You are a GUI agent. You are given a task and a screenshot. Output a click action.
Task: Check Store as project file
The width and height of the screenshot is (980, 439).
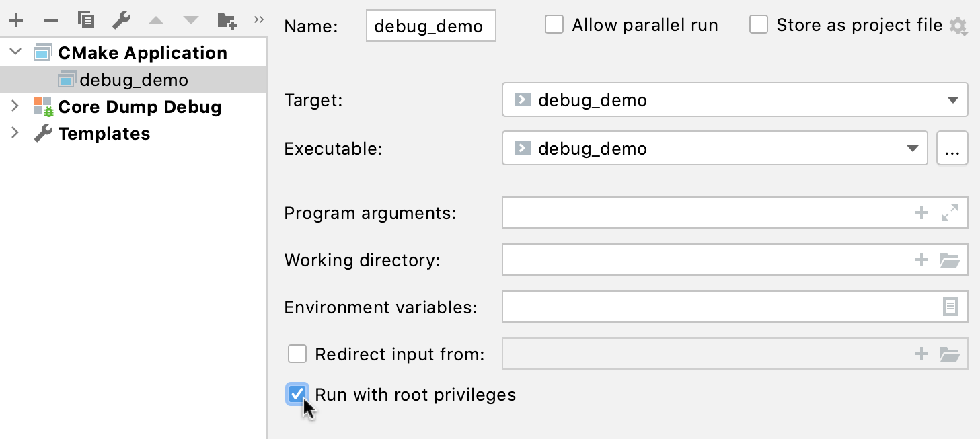coord(759,24)
